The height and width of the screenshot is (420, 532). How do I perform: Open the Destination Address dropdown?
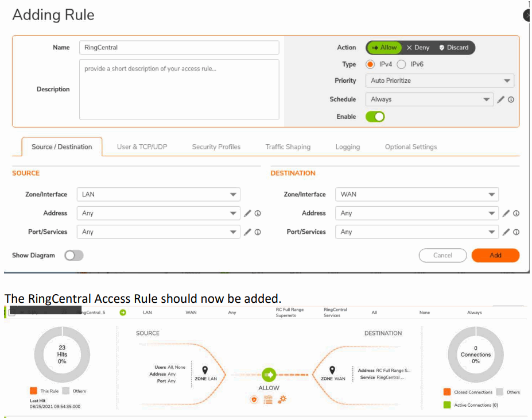(417, 213)
